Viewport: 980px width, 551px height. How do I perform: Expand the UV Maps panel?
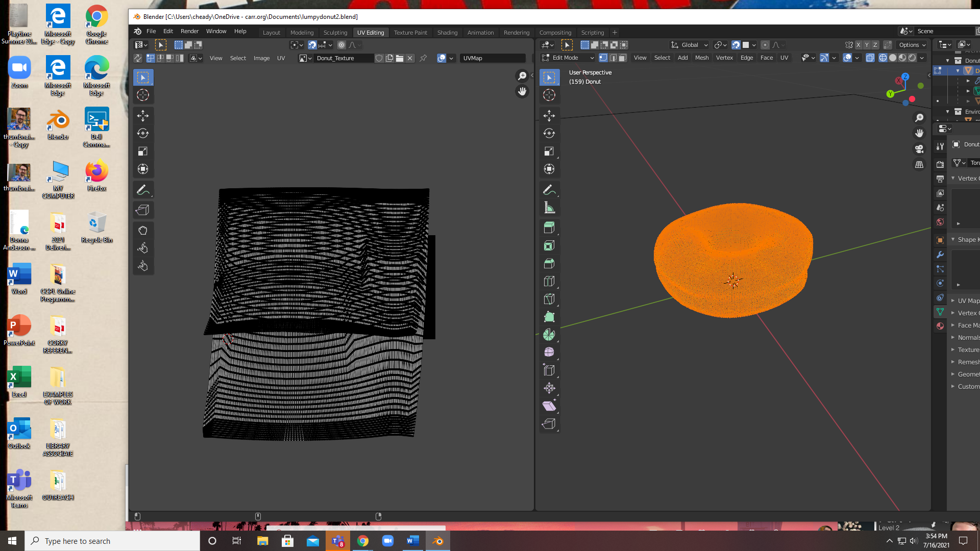point(965,301)
